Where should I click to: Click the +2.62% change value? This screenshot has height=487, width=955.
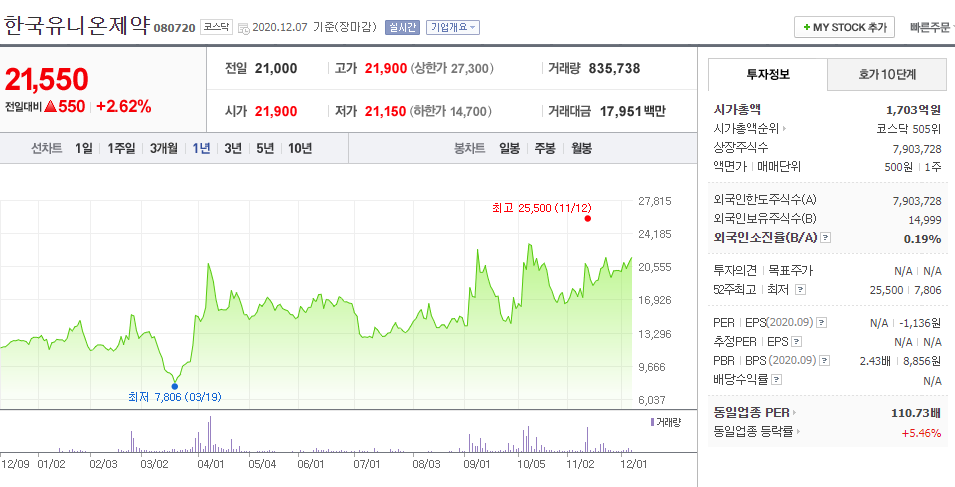124,107
